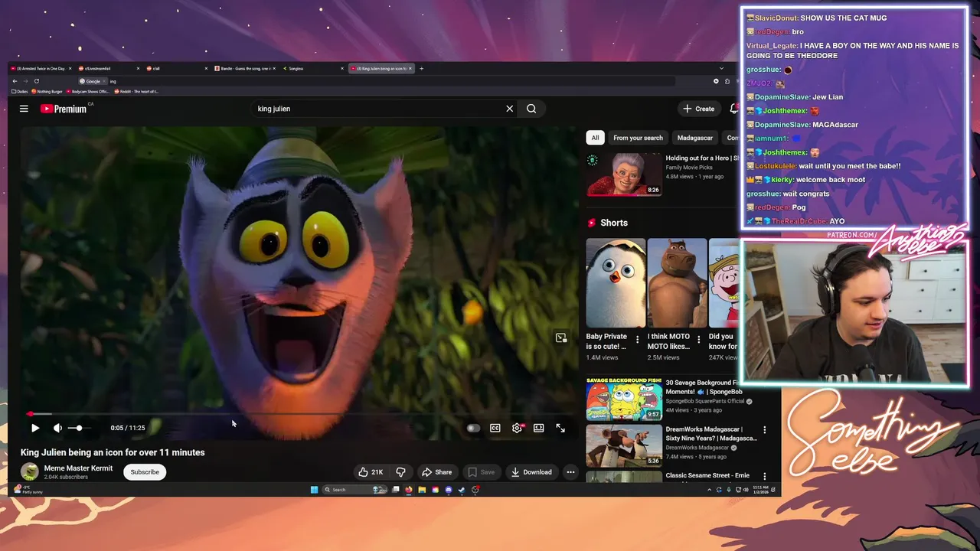This screenshot has width=980, height=551.
Task: Save the video to a playlist
Action: (x=481, y=472)
